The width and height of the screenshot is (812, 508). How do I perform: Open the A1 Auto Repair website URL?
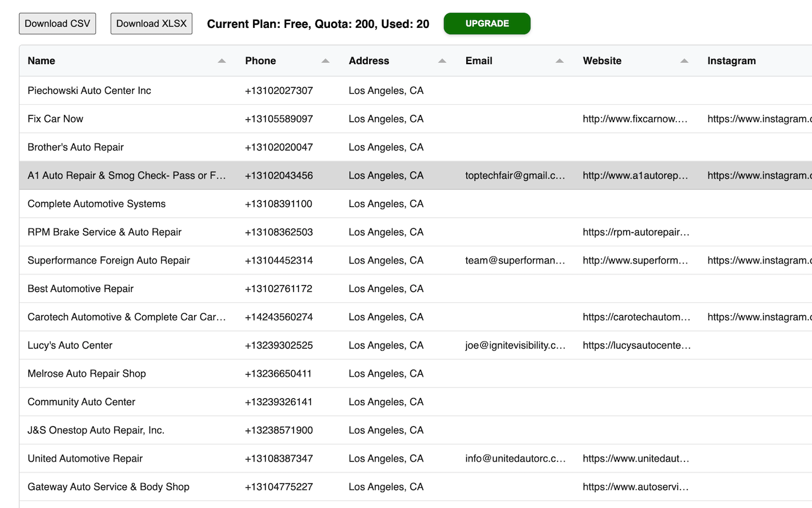pyautogui.click(x=635, y=175)
